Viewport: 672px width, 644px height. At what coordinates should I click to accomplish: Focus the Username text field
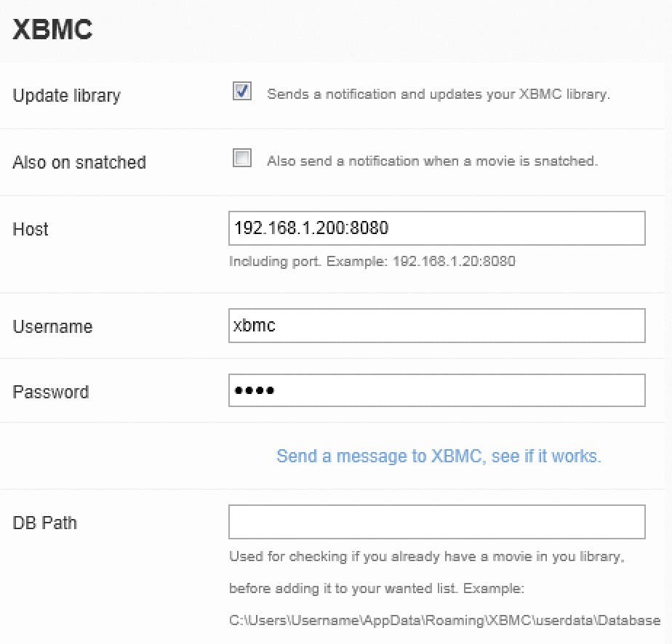coord(436,326)
